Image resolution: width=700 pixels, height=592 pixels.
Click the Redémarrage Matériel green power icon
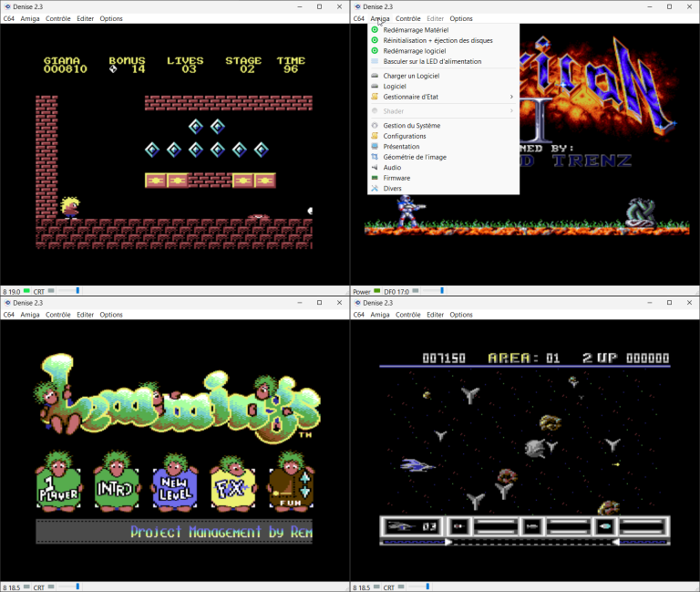[x=375, y=30]
